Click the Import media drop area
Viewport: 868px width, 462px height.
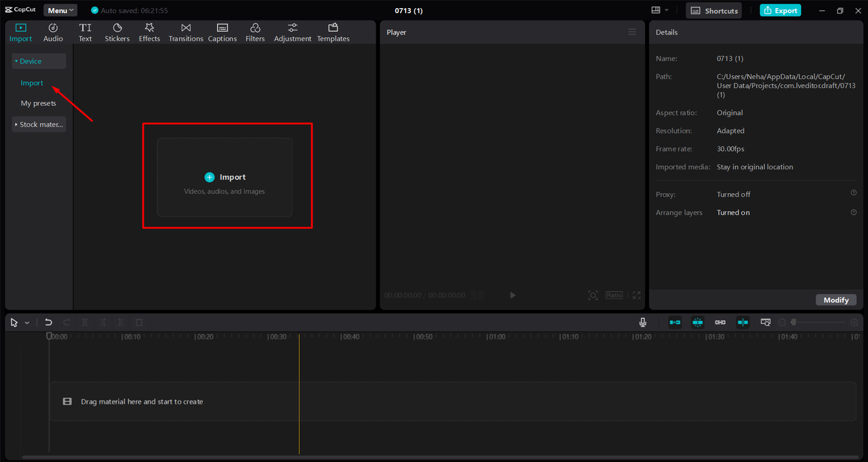[225, 177]
